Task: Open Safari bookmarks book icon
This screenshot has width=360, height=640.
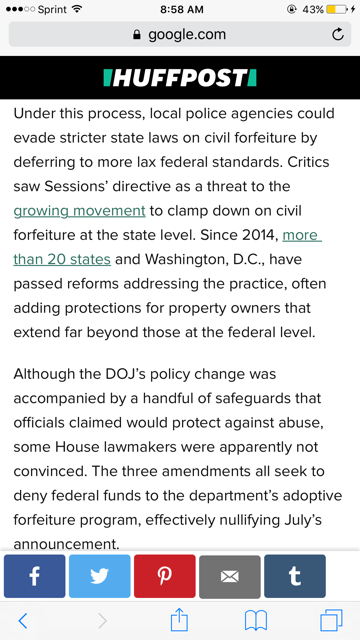Action: pyautogui.click(x=256, y=621)
